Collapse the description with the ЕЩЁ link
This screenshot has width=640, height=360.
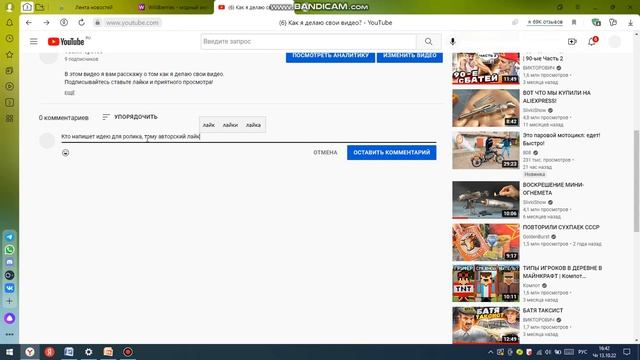tap(69, 93)
